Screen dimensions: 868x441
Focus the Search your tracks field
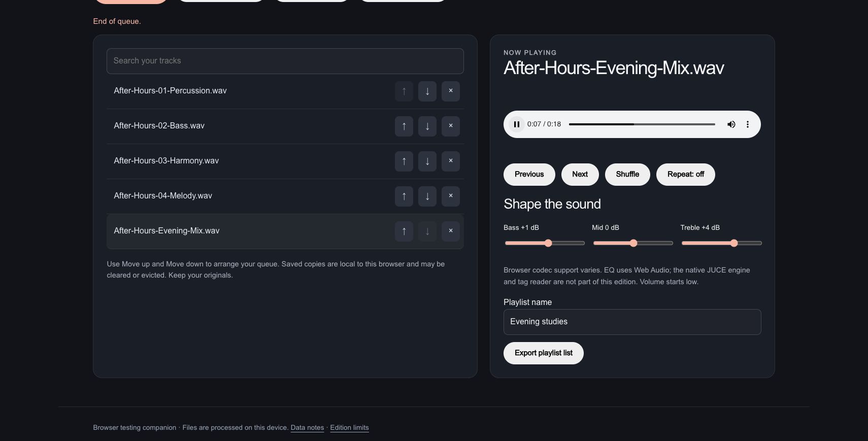tap(285, 61)
